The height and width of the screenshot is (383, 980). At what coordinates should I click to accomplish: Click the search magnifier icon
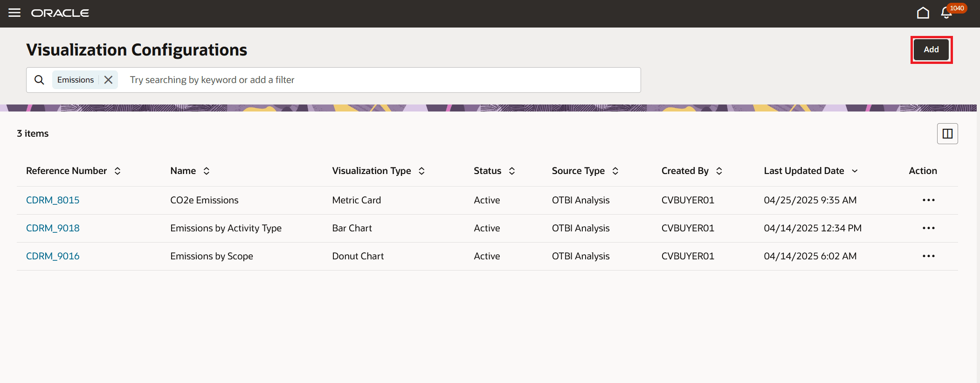[x=40, y=80]
